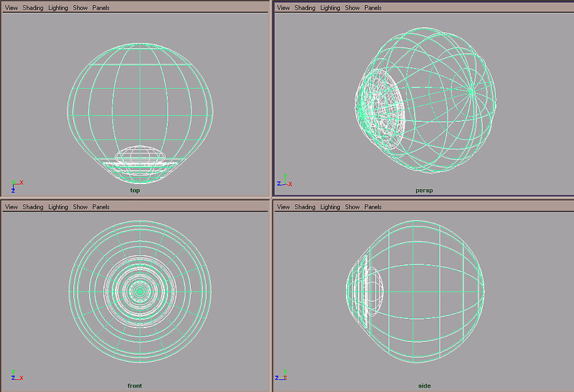The height and width of the screenshot is (392, 574).
Task: Open the Panels menu in the top viewport
Action: pos(101,8)
